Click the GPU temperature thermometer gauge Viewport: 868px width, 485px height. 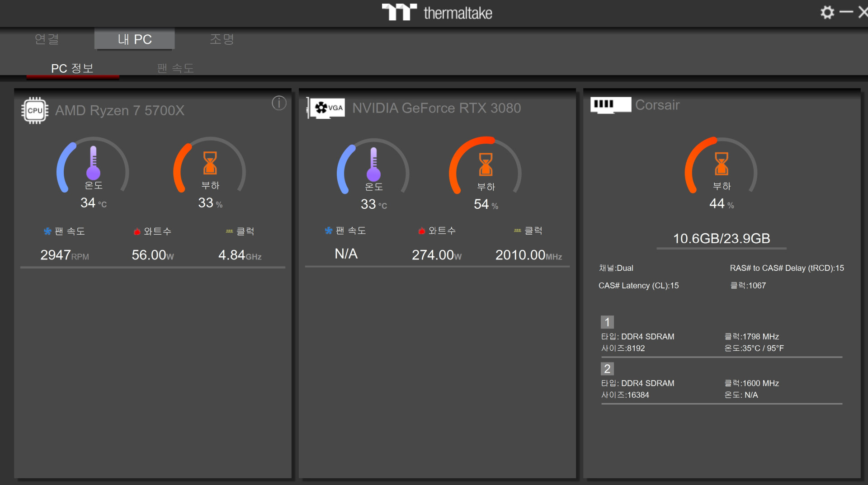[373, 166]
